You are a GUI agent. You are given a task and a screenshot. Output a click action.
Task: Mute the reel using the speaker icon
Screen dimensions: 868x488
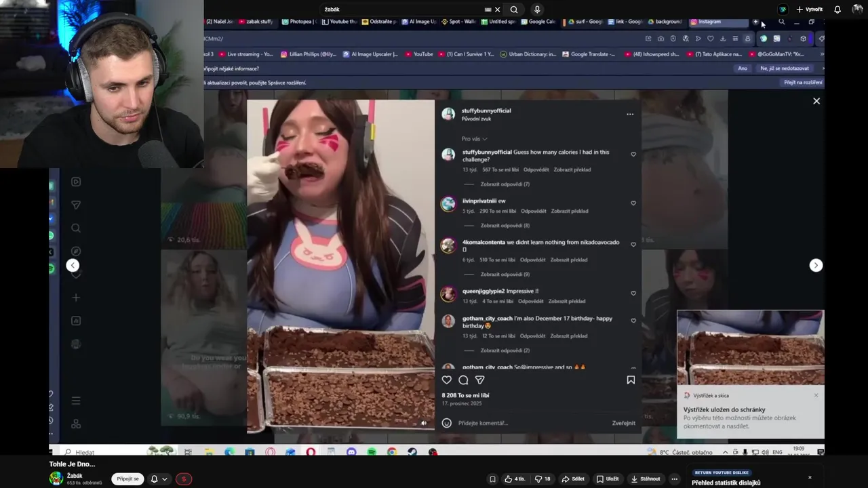[x=424, y=423]
